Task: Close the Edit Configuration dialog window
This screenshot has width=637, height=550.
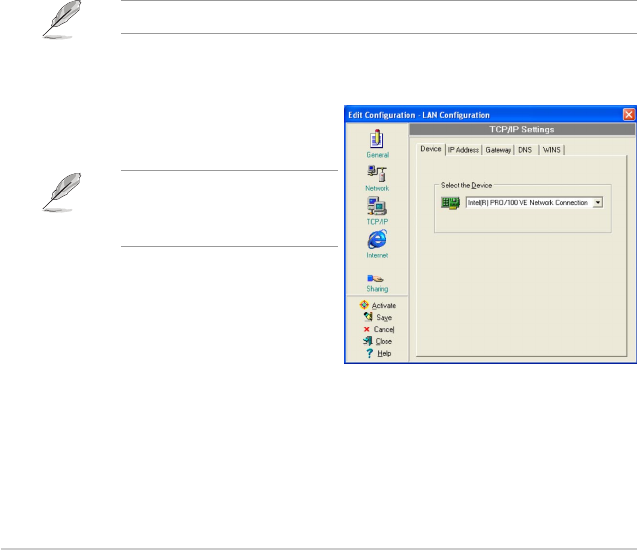Action: click(x=628, y=115)
